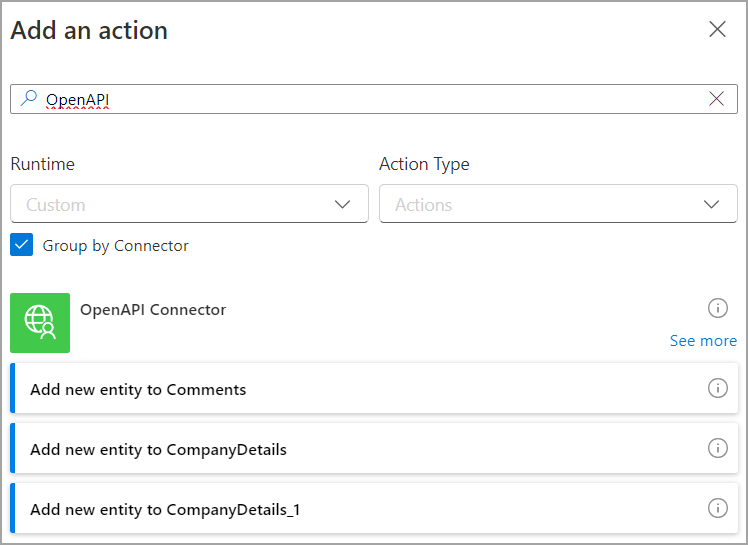Screen dimensions: 748x545
Task: Pick Add new entity to CompanyDetails_1 action
Action: tap(165, 509)
